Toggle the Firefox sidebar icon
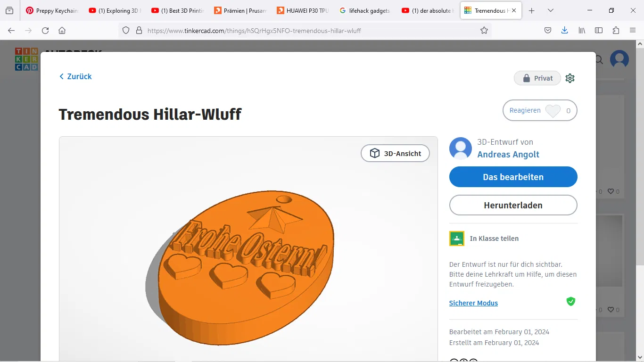Viewport: 644px width, 362px height. (x=599, y=30)
